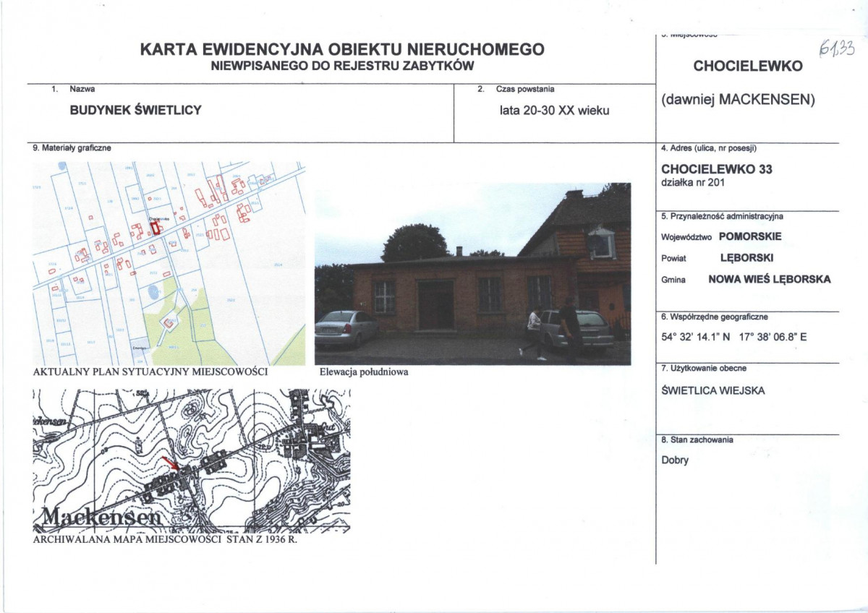This screenshot has width=868, height=613.
Task: Select the value 'LĘBORSKI'
Action: click(x=747, y=257)
